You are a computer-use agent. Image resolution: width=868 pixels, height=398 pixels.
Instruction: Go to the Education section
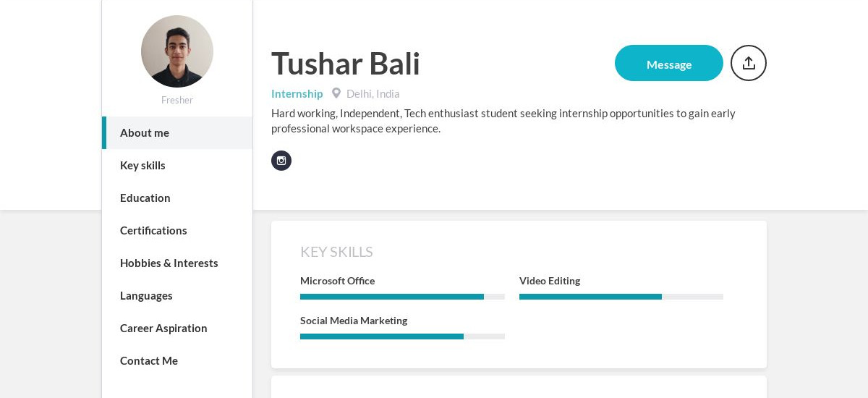(x=145, y=198)
